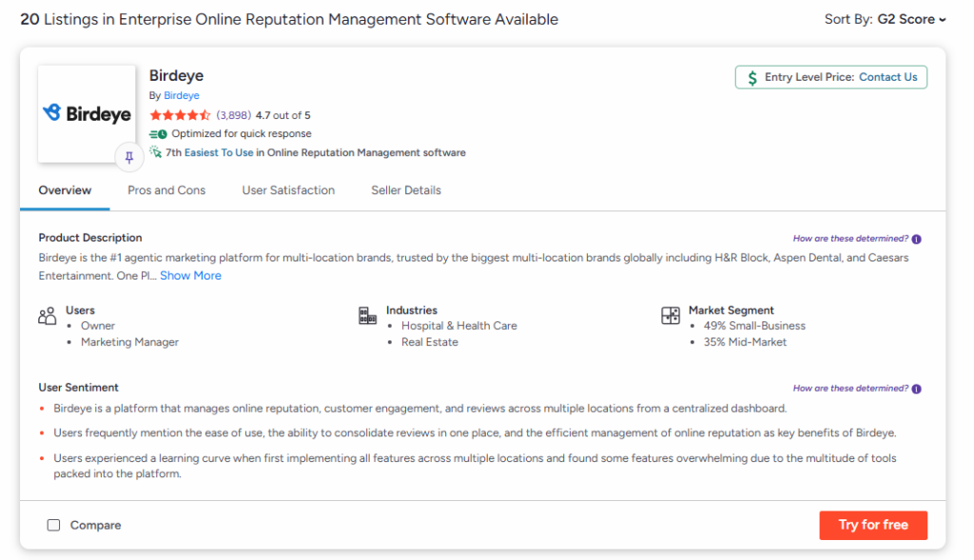
Task: Click the Market Segment grid icon
Action: (671, 316)
